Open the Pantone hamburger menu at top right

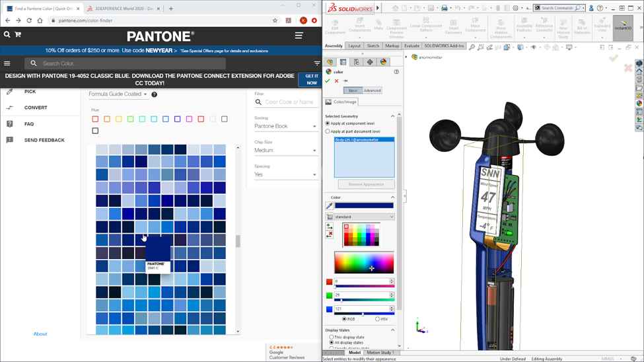click(x=299, y=36)
